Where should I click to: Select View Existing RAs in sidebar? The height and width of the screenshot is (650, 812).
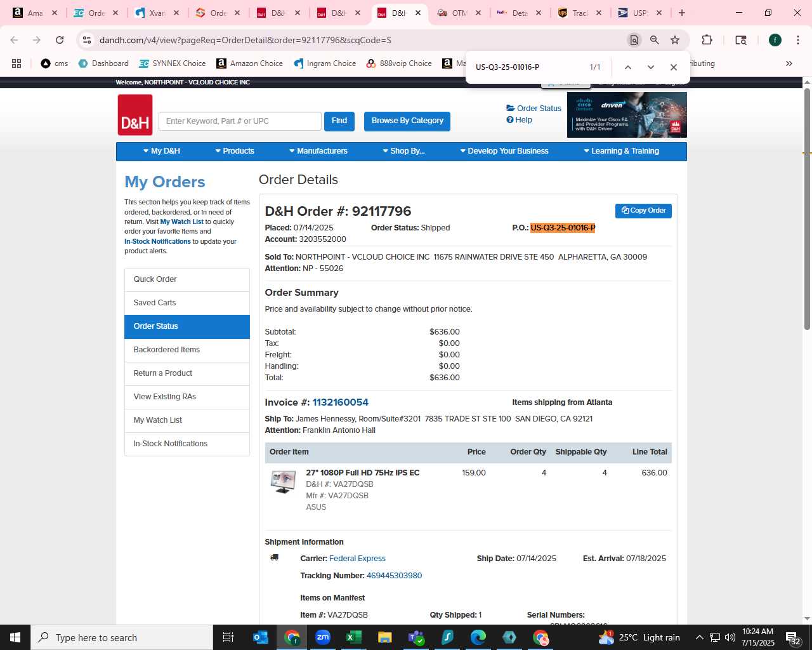[x=187, y=397]
